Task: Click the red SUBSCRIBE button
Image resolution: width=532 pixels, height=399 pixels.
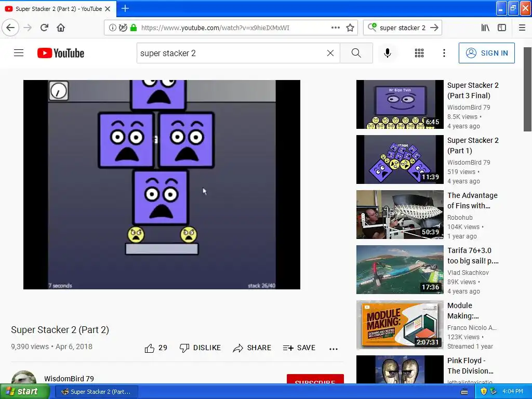Action: tap(315, 379)
